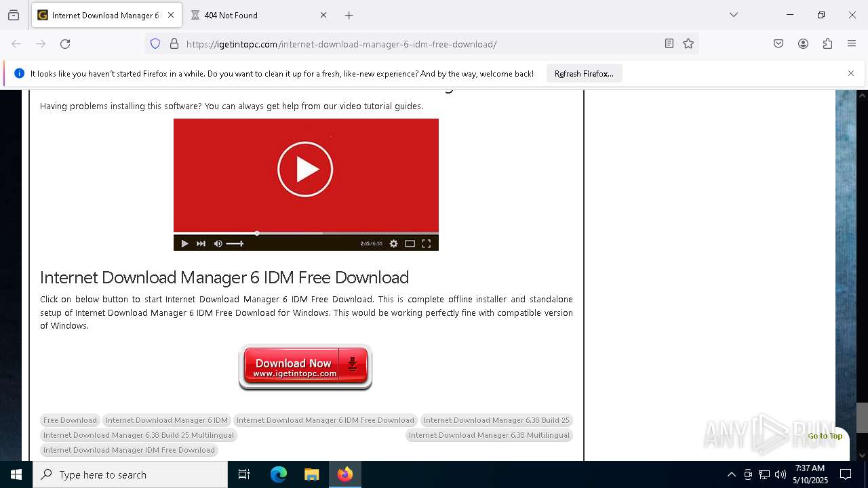Open the tracking protection shield icon
The height and width of the screenshot is (488, 868).
pyautogui.click(x=155, y=44)
